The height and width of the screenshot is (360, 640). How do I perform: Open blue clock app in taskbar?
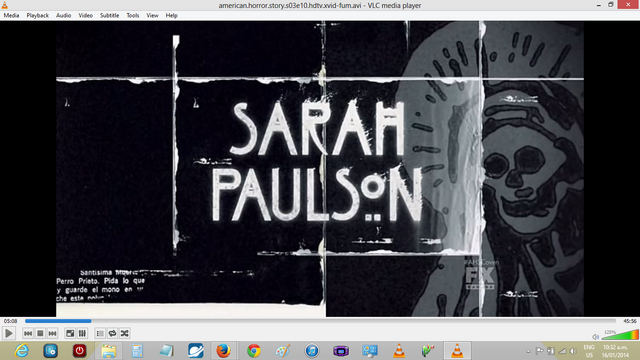pos(51,351)
